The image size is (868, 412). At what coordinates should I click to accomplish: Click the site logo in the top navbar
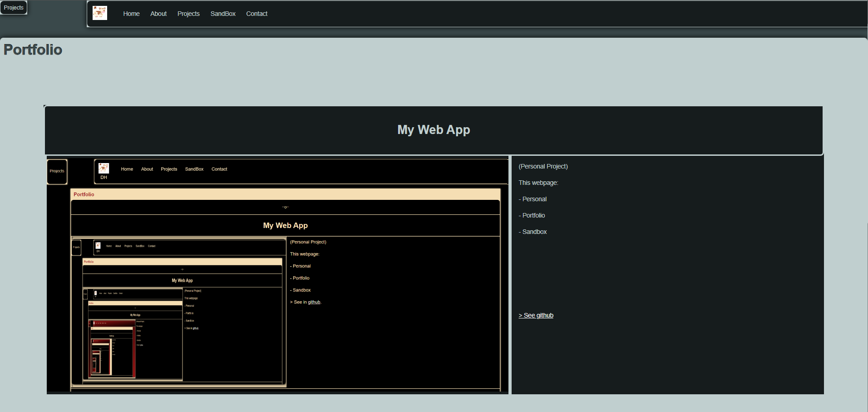[x=100, y=13]
